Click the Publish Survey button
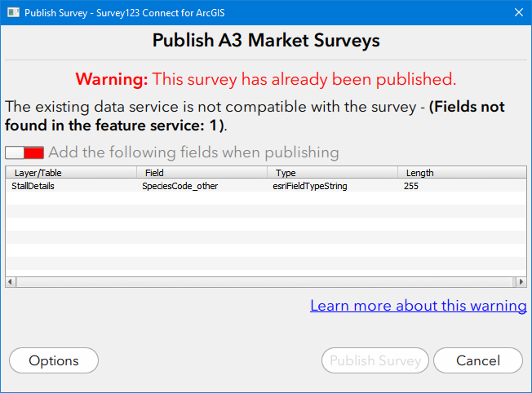The image size is (532, 393). click(375, 360)
